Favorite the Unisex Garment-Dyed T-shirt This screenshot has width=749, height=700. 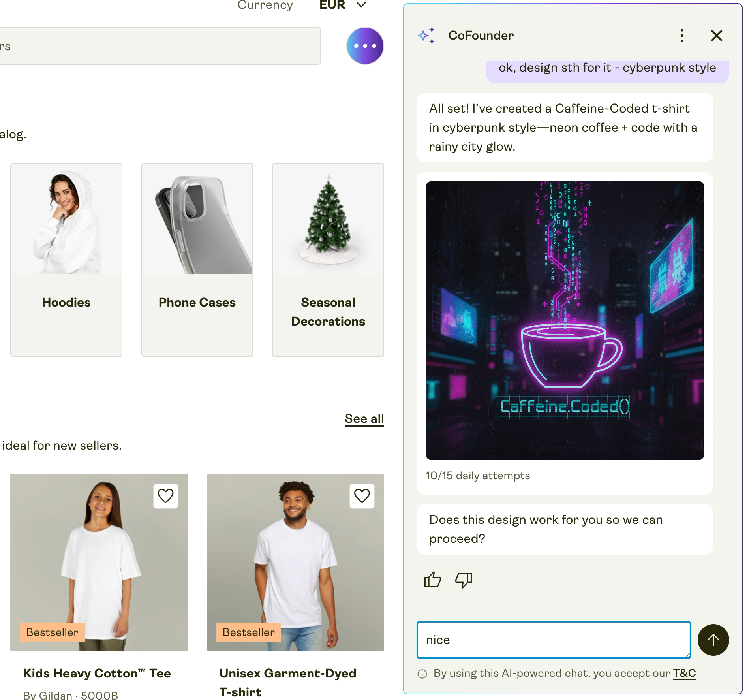click(x=362, y=496)
